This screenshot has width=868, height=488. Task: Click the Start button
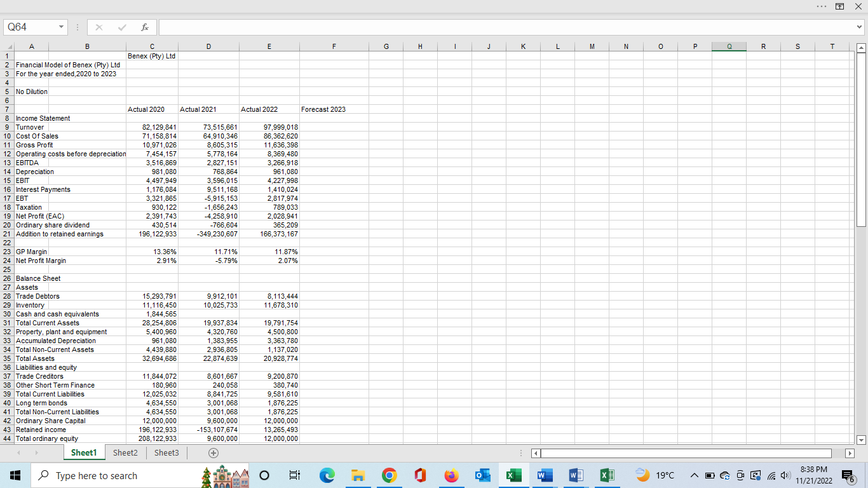(14, 475)
